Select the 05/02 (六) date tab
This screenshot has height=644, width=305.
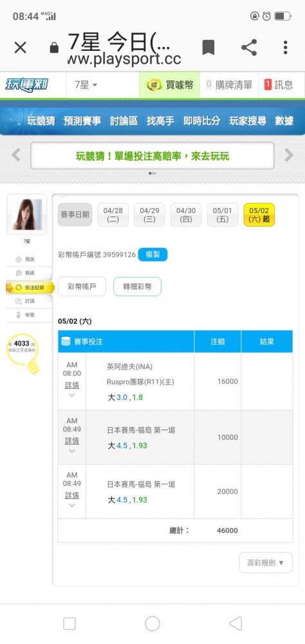259,215
